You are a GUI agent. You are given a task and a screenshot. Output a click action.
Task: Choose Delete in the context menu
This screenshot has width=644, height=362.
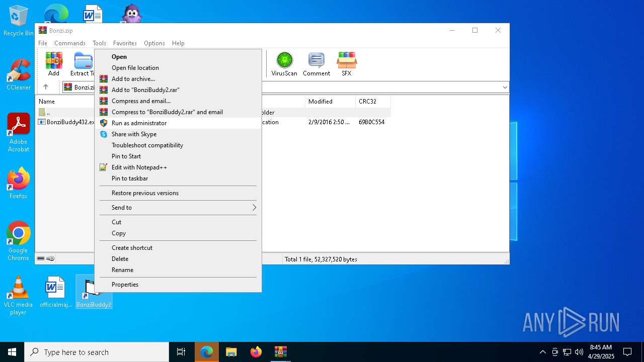(x=178, y=259)
